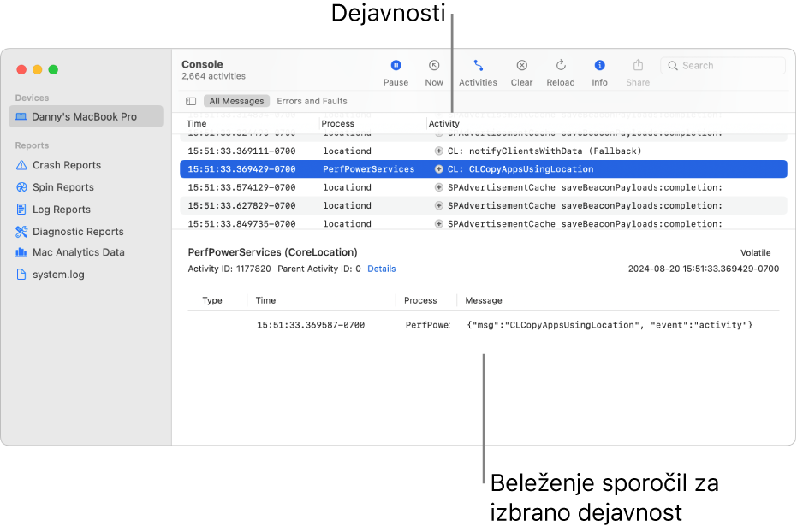This screenshot has width=797, height=532.
Task: Clear the Console messages
Action: click(x=521, y=73)
